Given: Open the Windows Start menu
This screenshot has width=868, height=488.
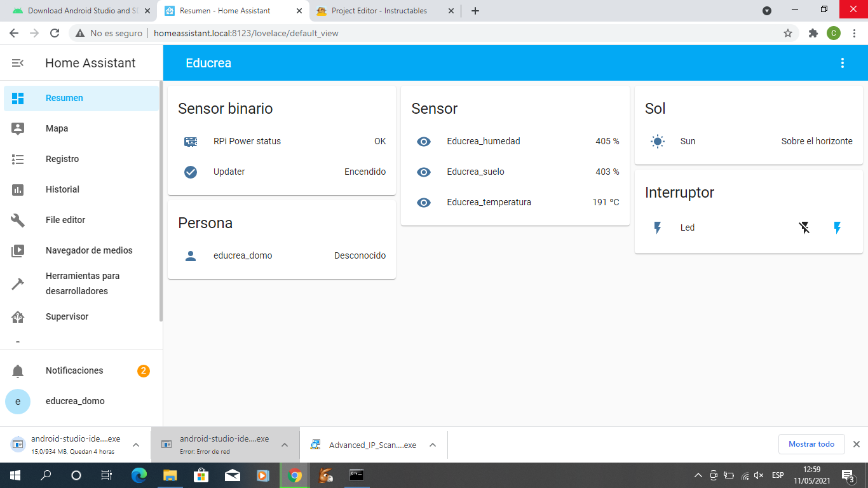Looking at the screenshot, I should (15, 475).
